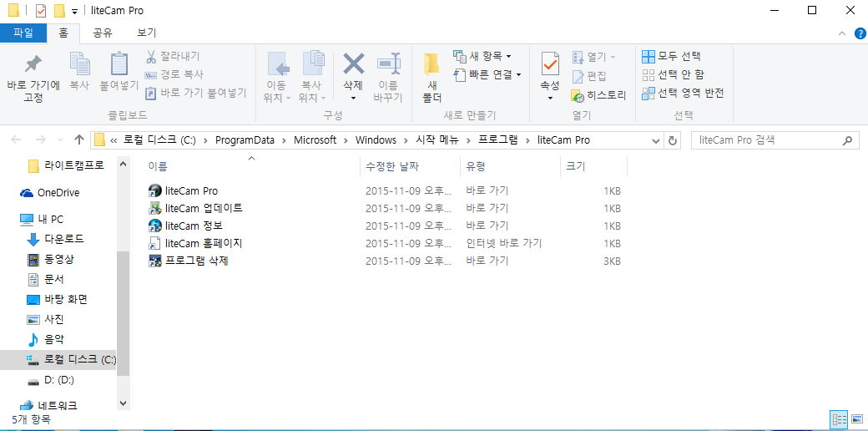868x431 pixels.
Task: Open the File (파일) tab
Action: (23, 33)
